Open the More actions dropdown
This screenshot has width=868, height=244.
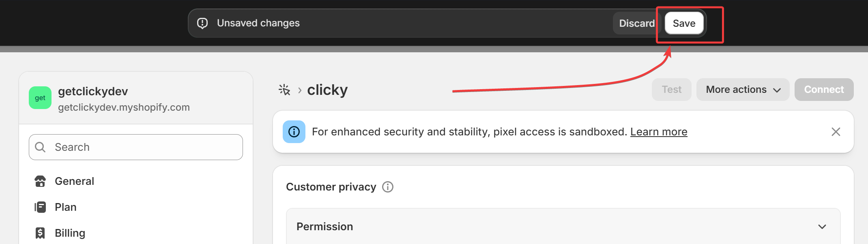click(743, 90)
